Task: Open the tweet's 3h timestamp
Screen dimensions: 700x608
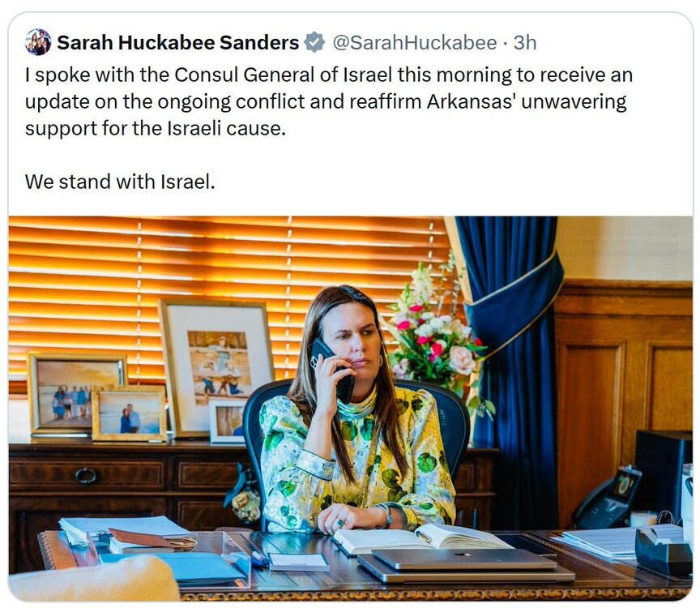Action: click(525, 43)
